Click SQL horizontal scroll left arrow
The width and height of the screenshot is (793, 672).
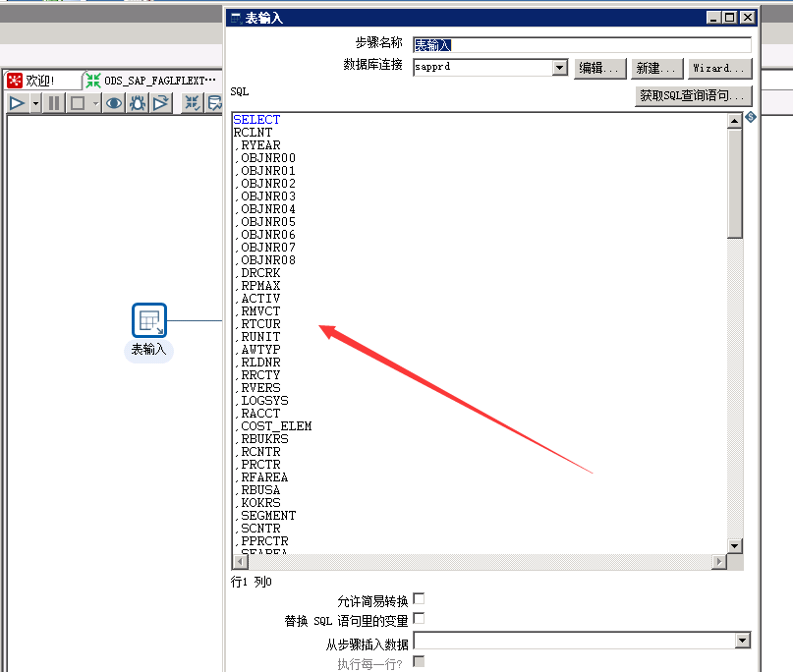point(240,561)
